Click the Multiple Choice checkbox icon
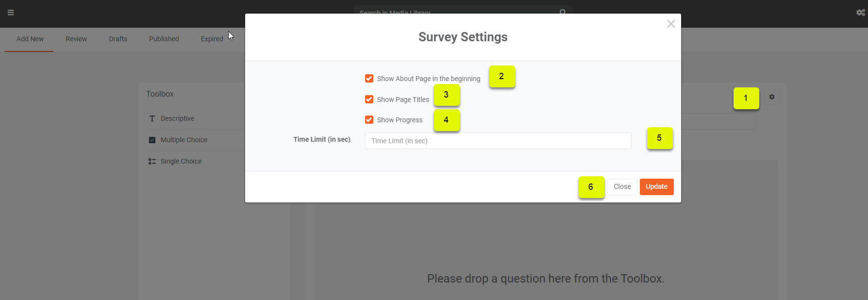 (152, 140)
